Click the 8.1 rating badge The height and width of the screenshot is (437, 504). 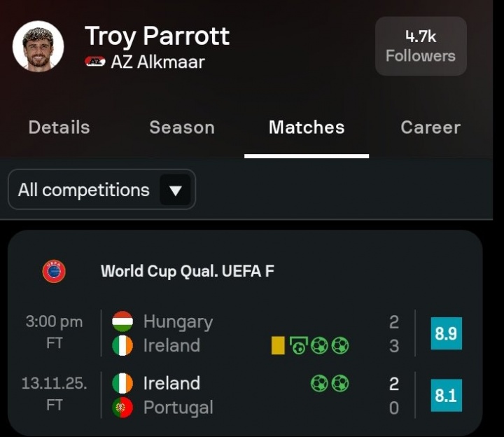point(446,395)
